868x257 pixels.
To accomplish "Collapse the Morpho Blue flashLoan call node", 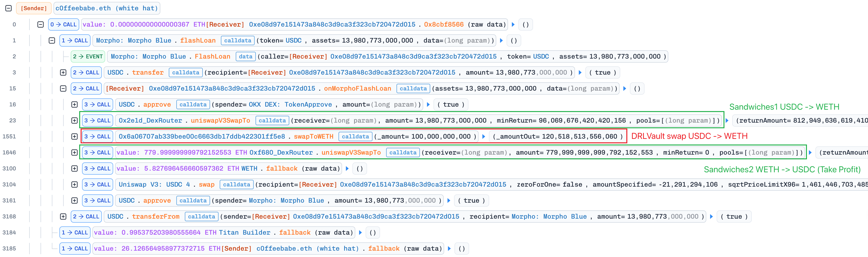I will pos(52,41).
